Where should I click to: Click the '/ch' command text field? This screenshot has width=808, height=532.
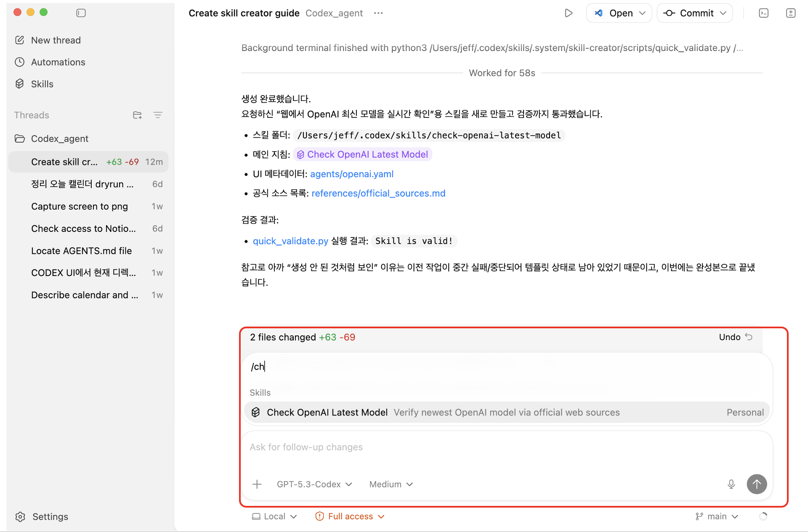(x=507, y=367)
